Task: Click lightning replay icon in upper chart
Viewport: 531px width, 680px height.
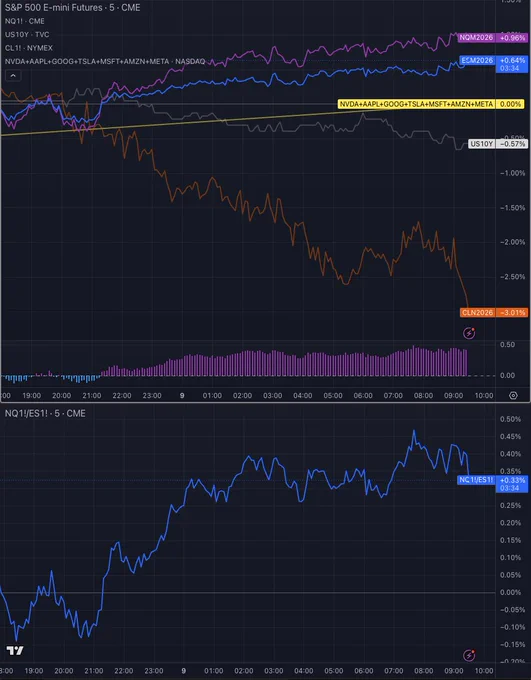Action: 469,333
